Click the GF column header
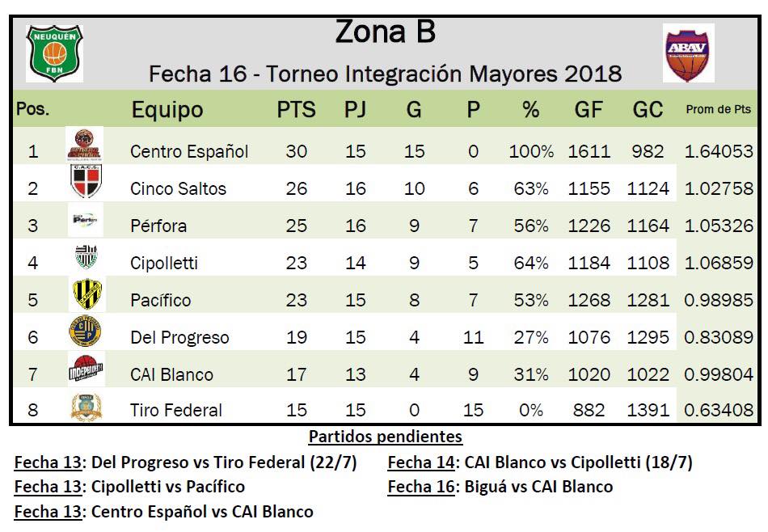768x532 pixels. click(589, 110)
